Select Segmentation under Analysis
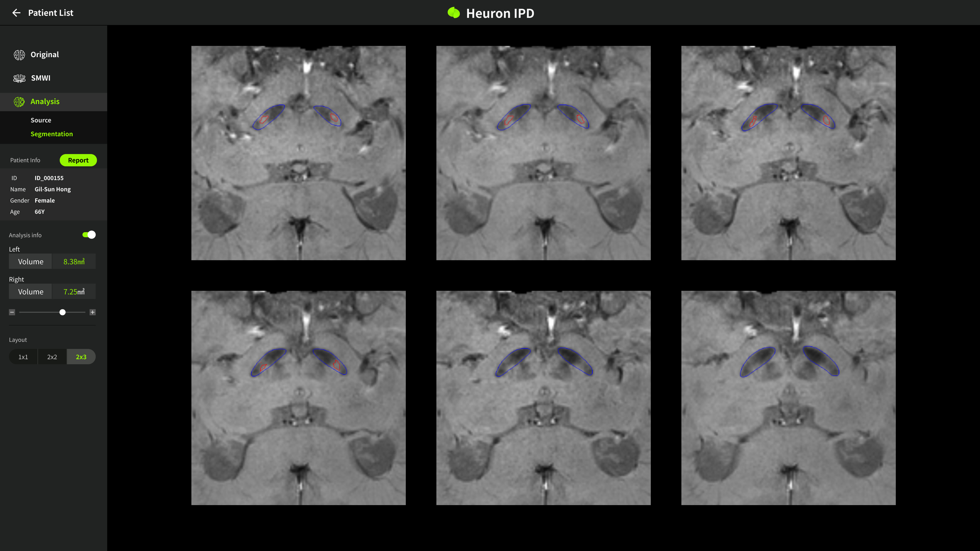Screen dimensions: 980x551 52,134
